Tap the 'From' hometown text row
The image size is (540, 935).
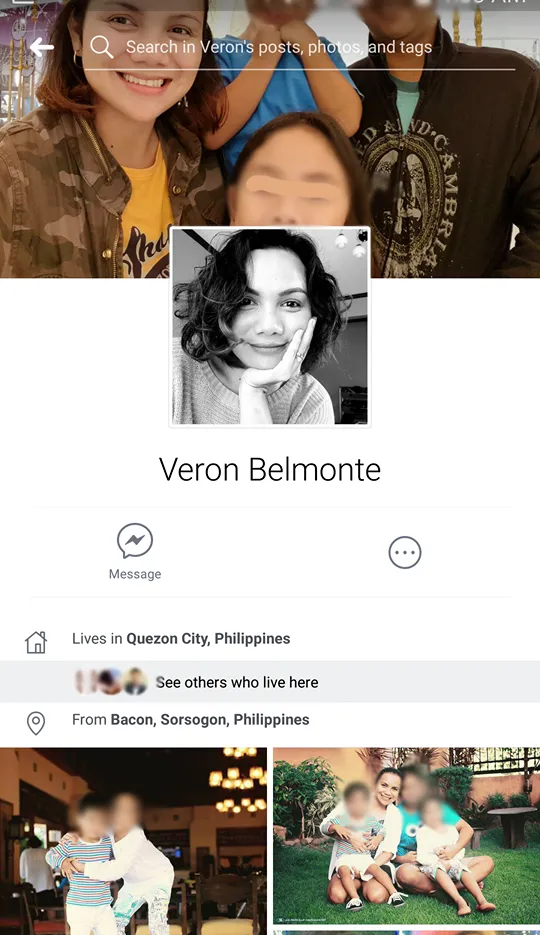click(270, 720)
